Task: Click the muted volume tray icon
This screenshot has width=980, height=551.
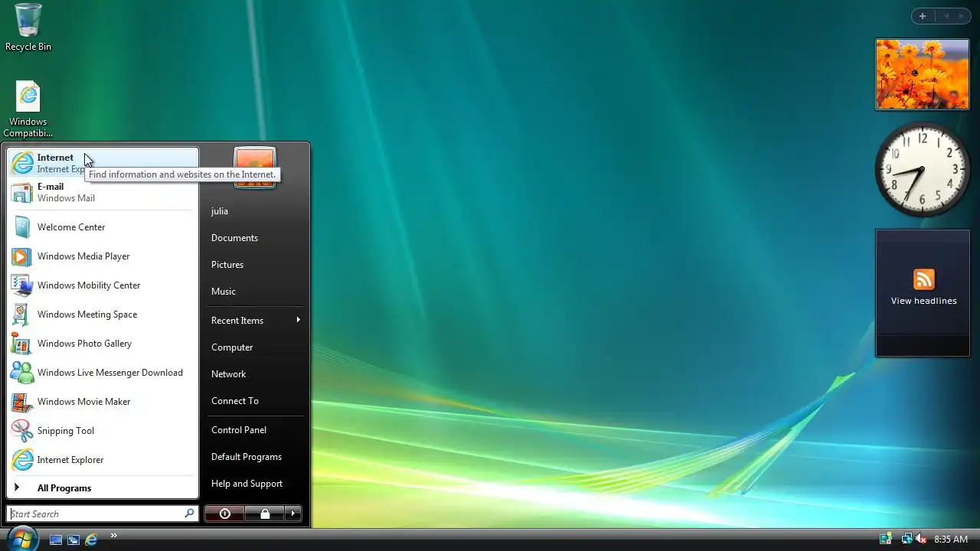Action: [921, 540]
